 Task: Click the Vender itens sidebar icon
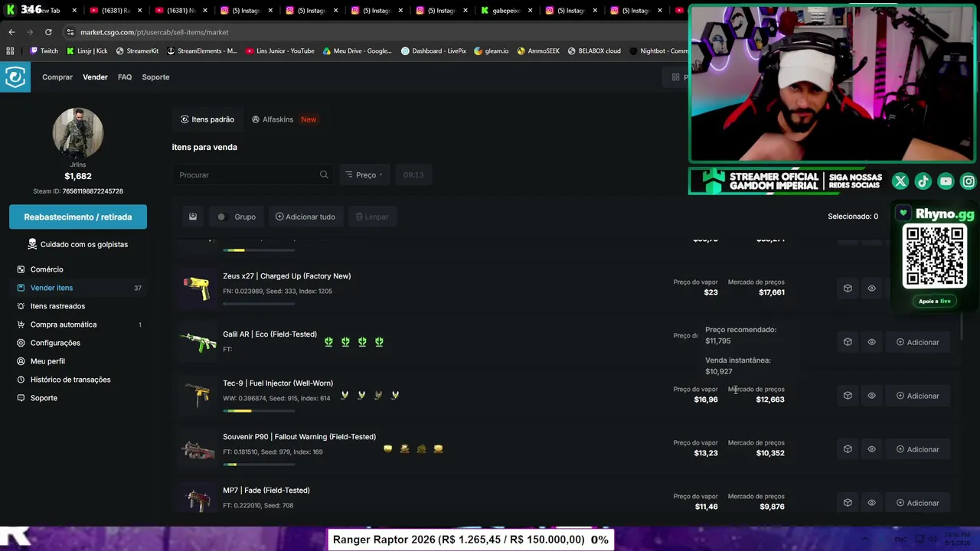click(x=21, y=288)
